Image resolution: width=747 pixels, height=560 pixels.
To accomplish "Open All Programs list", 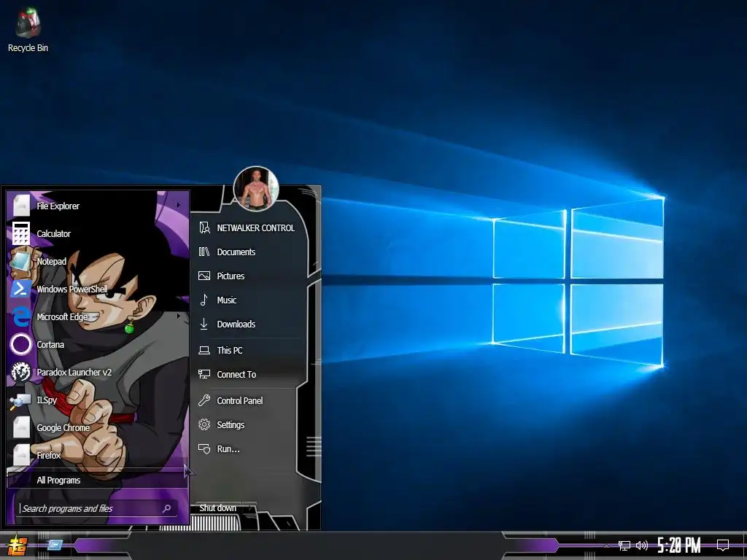I will tap(97, 480).
